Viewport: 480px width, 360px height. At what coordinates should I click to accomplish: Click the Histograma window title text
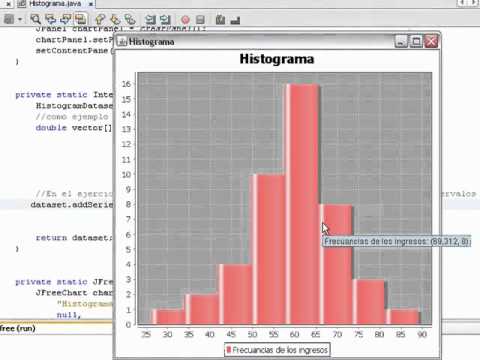pyautogui.click(x=152, y=42)
